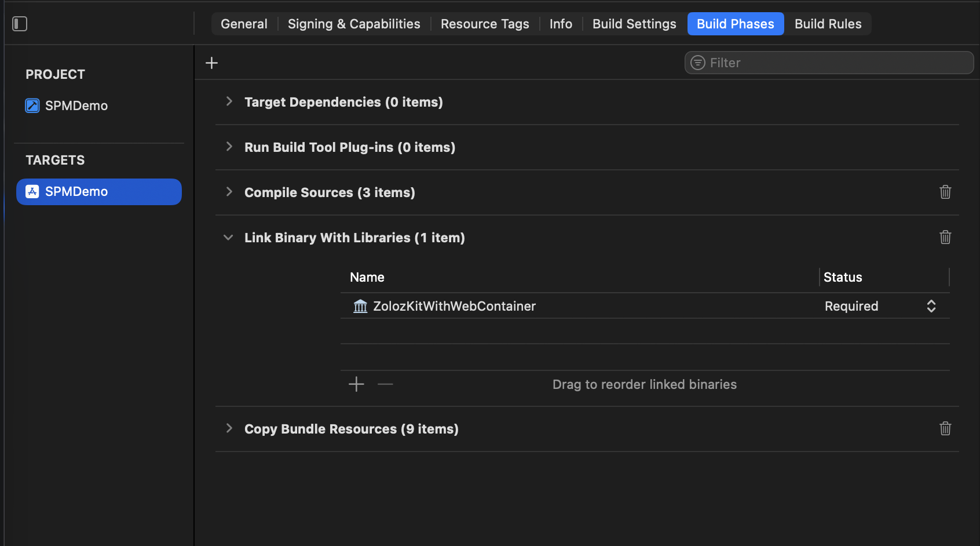The height and width of the screenshot is (546, 980).
Task: Delete the Link Binary With Libraries phase
Action: [x=945, y=237]
